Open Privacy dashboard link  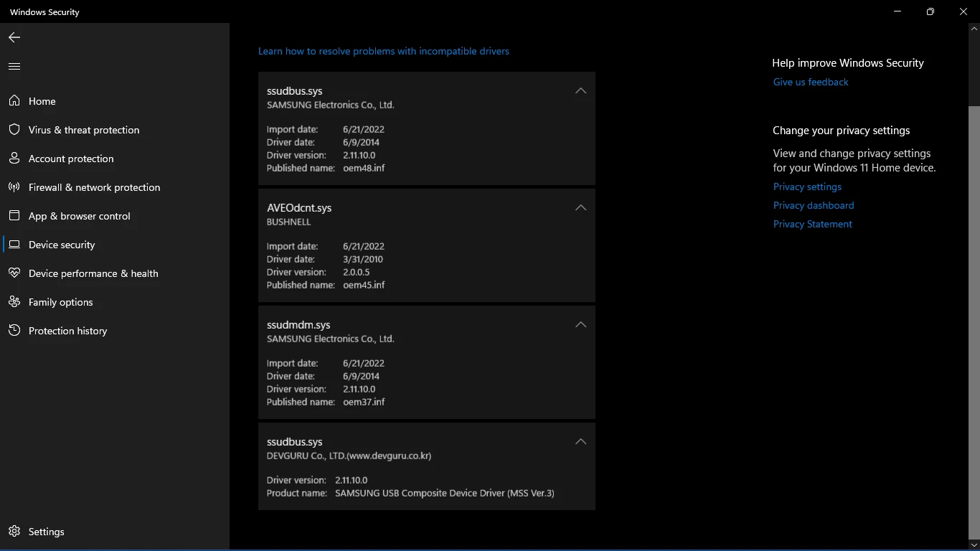click(814, 205)
